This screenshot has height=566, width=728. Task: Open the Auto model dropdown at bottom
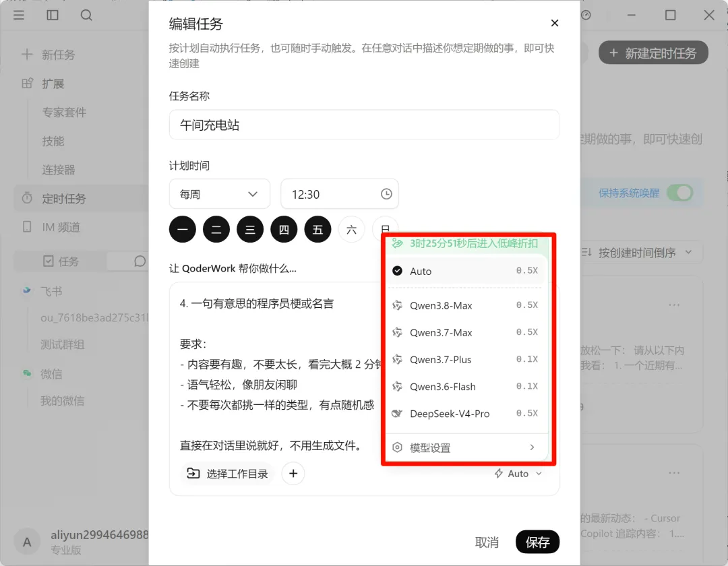point(518,473)
